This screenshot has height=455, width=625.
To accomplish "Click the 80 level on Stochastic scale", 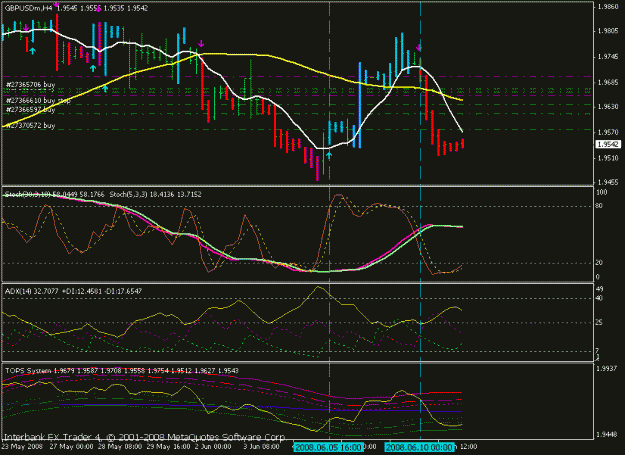I will click(599, 206).
